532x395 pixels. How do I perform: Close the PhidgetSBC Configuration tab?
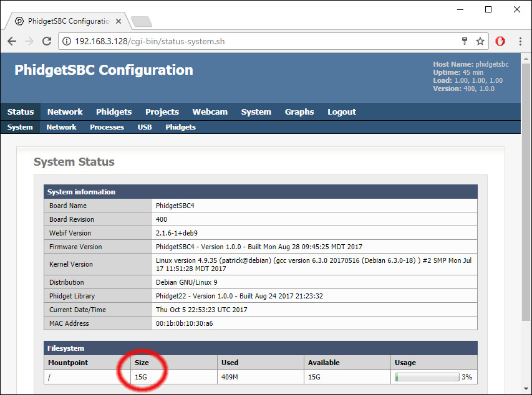(x=118, y=21)
